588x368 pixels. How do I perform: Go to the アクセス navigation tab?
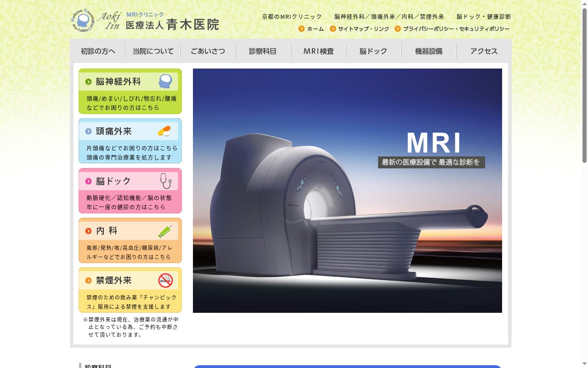pos(484,51)
